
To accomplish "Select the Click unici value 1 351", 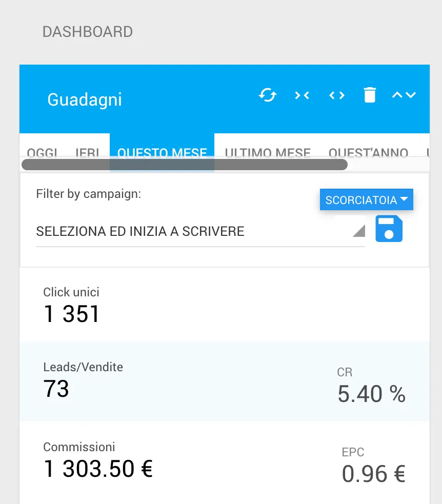I will tap(71, 314).
